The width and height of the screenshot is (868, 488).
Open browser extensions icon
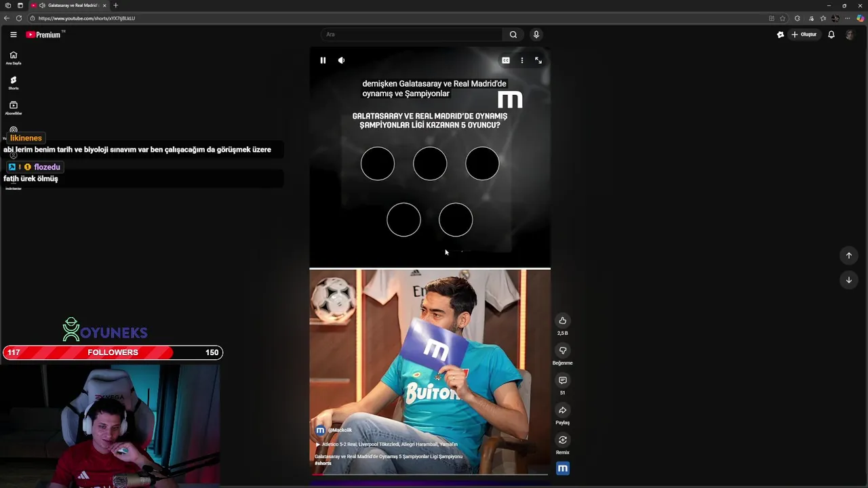(x=797, y=18)
